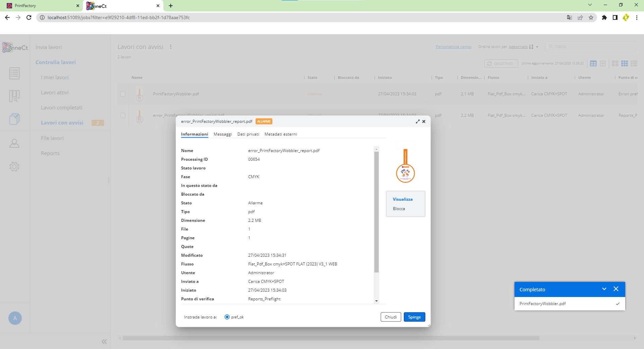Click the DISATTIVO auto-refresh toggle button

click(501, 64)
